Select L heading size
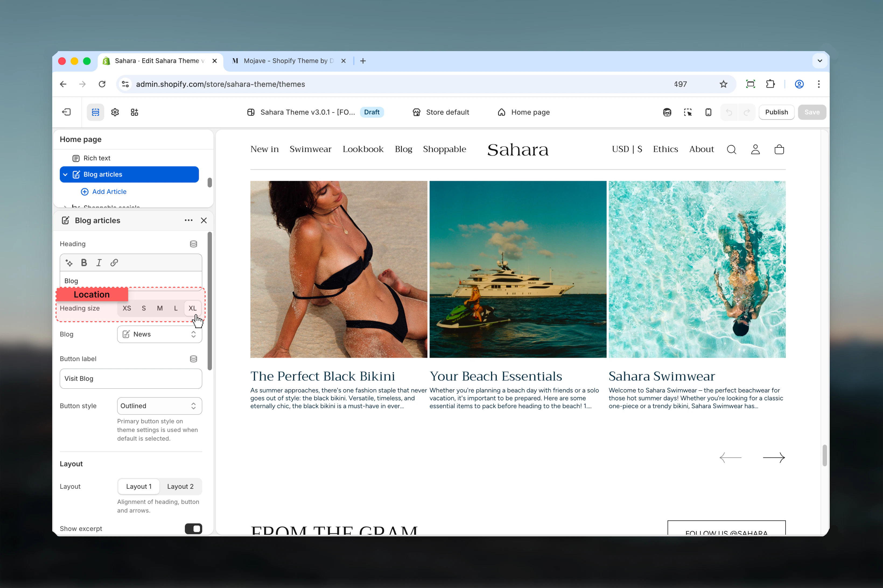The width and height of the screenshot is (883, 588). coord(176,308)
